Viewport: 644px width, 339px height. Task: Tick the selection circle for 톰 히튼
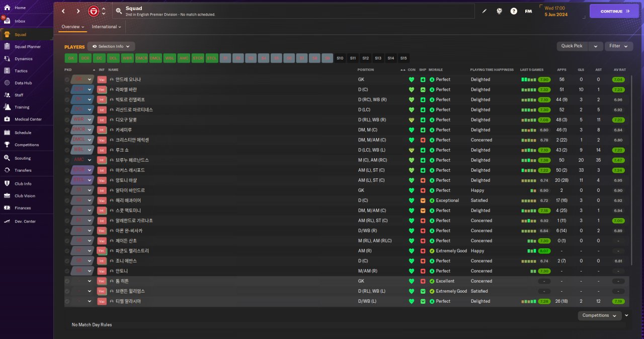coord(67,281)
